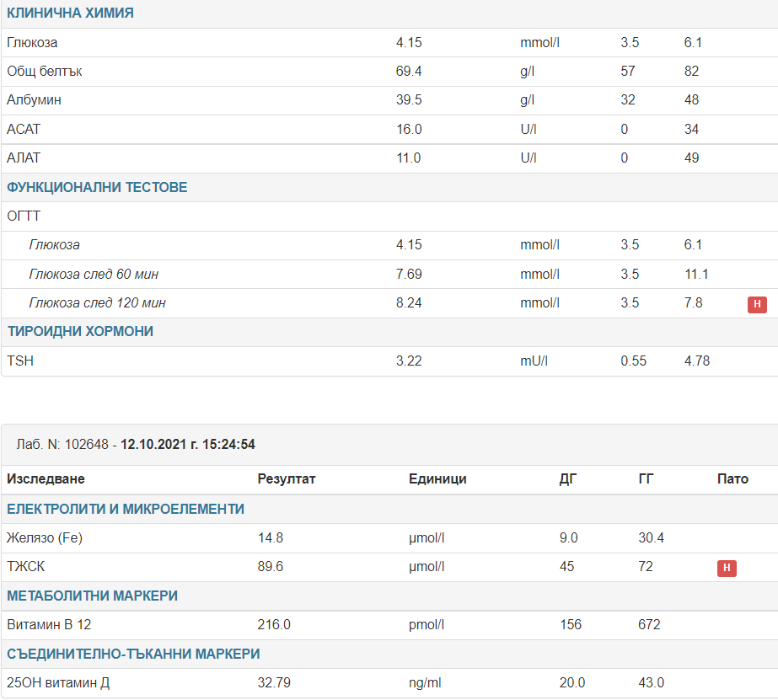Select the Пато column header
This screenshot has width=778, height=700.
tap(732, 479)
